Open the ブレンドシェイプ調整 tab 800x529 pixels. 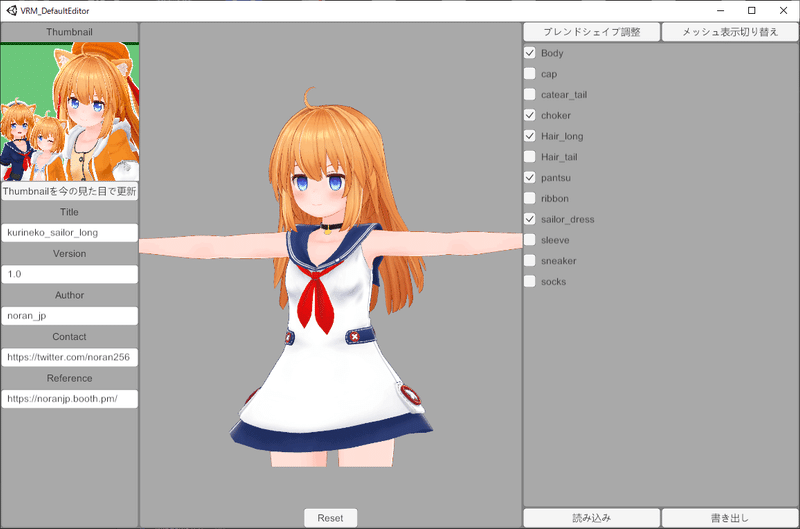(592, 32)
